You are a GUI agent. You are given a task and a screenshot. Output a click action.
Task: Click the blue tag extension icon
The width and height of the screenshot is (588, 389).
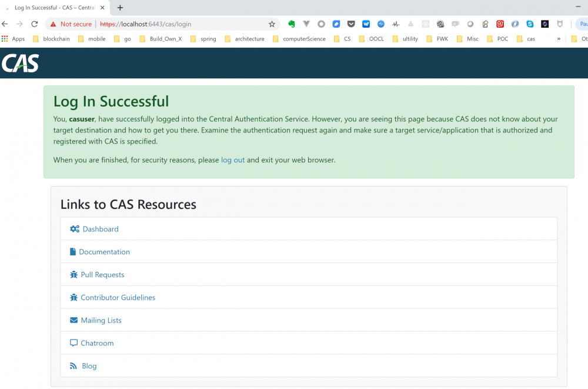pos(336,24)
